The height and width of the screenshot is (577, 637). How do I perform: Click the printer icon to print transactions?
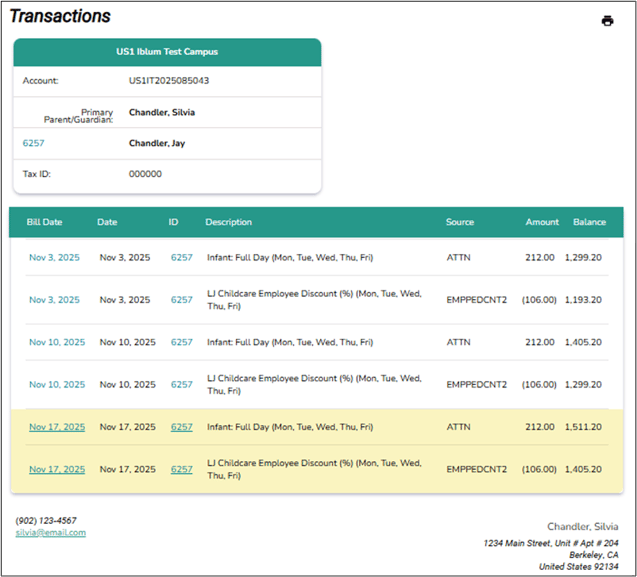(x=607, y=21)
